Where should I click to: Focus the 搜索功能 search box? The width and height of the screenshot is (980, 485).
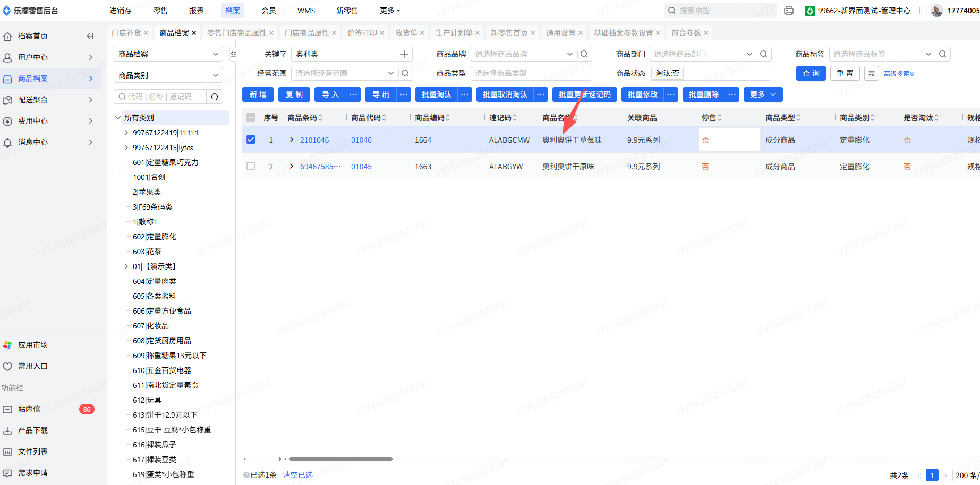coord(720,11)
